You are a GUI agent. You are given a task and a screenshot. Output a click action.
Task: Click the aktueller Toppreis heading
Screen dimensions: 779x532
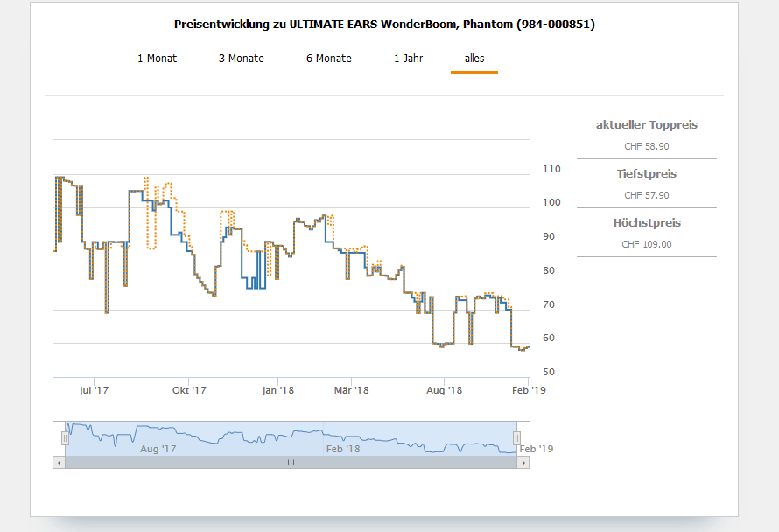click(x=647, y=125)
